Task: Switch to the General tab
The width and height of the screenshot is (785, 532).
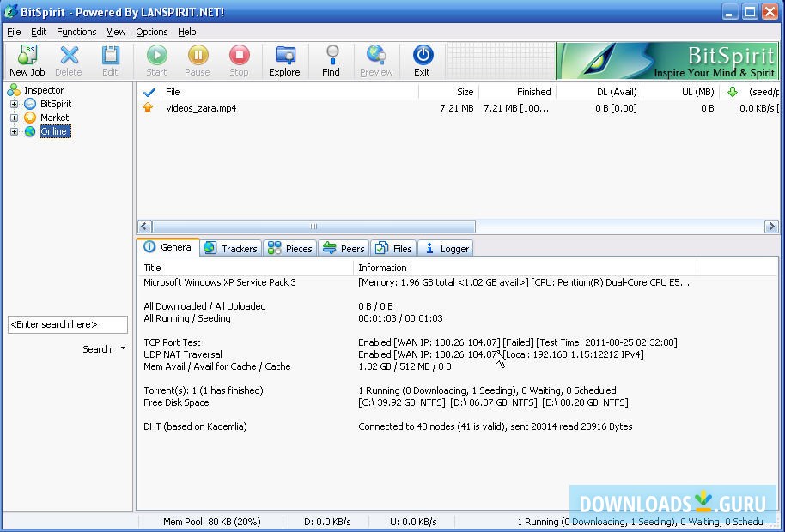Action: pos(168,247)
